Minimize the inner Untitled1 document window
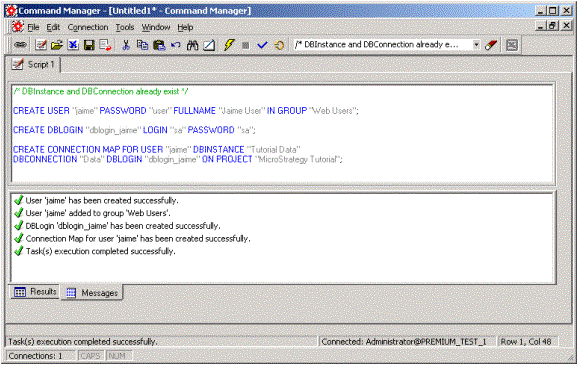This screenshot has height=365, width=578. [540, 26]
